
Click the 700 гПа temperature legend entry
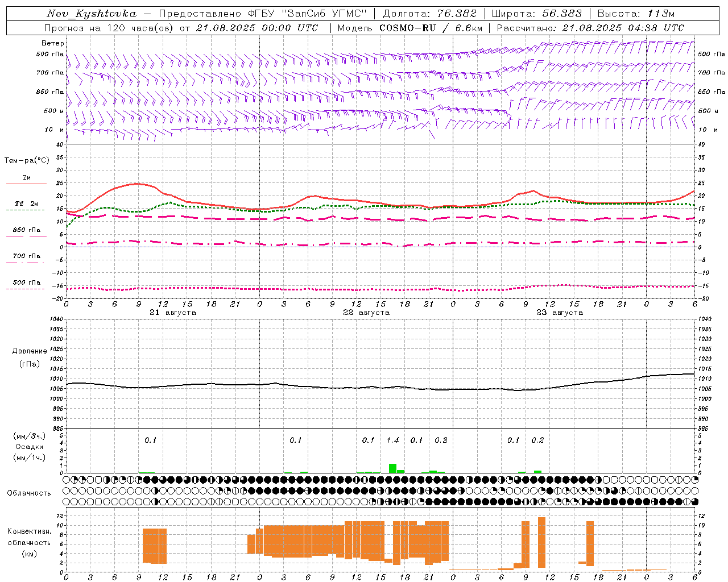pyautogui.click(x=27, y=256)
